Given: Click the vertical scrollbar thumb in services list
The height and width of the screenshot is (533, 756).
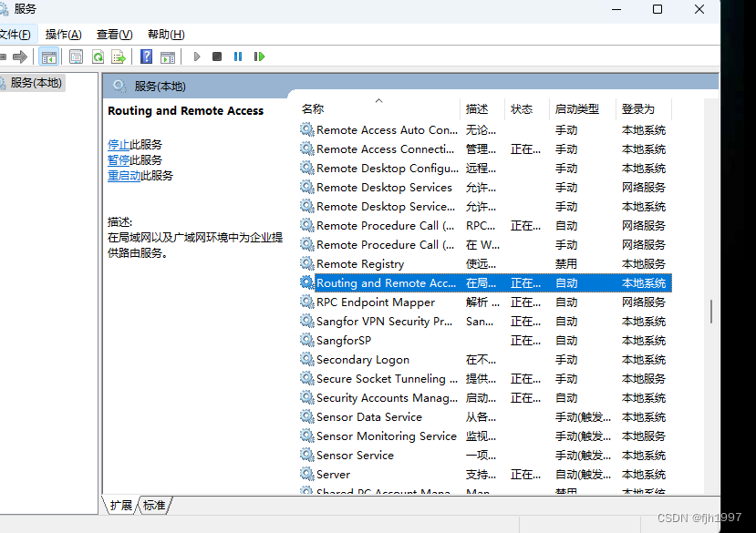Looking at the screenshot, I should (x=711, y=312).
